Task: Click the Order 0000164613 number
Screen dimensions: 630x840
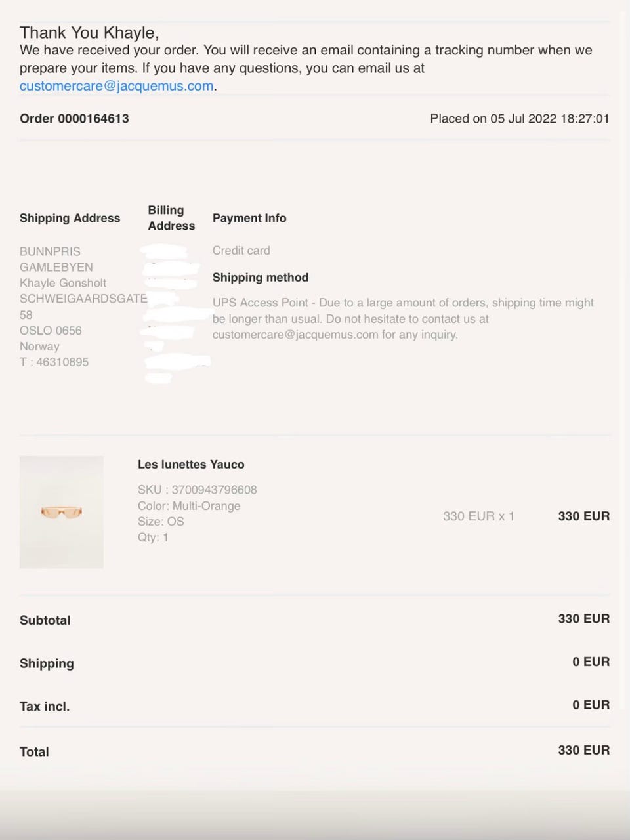Action: point(74,119)
